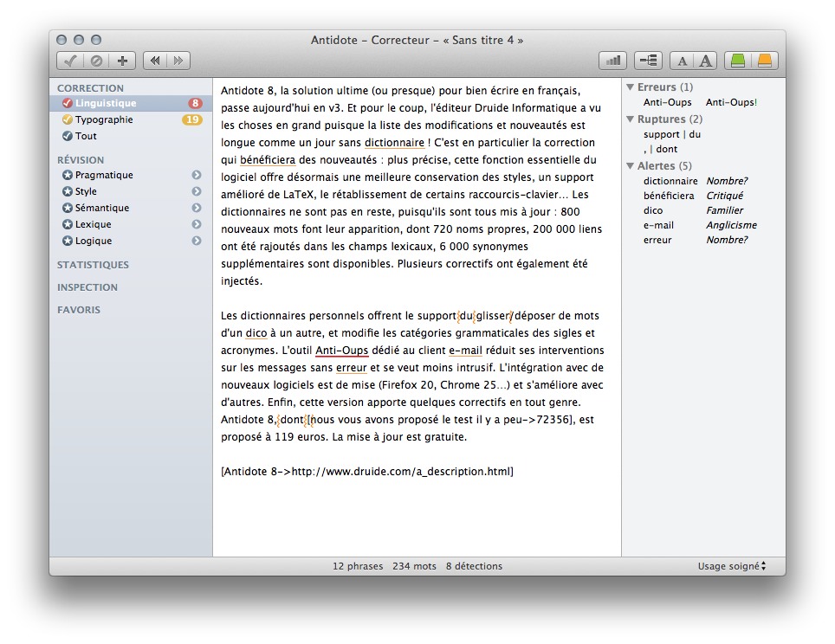
Task: Select the Pragmatique revision filter
Action: coord(103,176)
